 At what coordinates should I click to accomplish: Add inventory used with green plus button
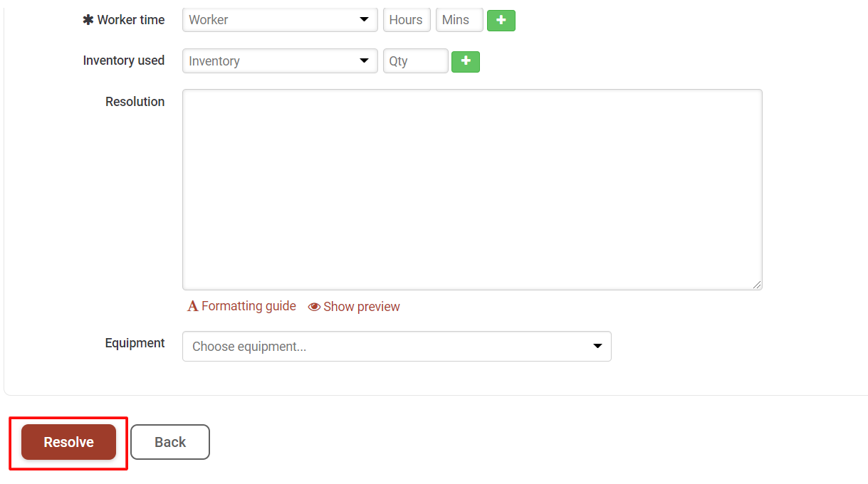(x=466, y=62)
